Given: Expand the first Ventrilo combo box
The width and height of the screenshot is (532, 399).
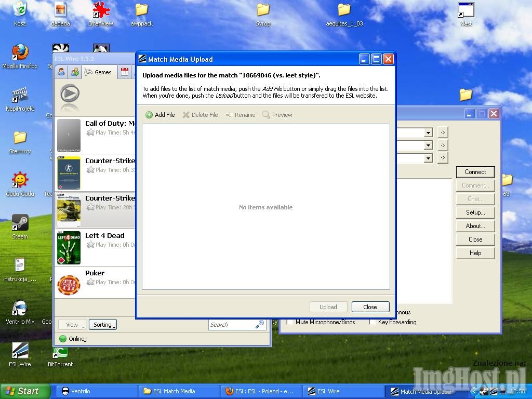Looking at the screenshot, I should point(429,132).
